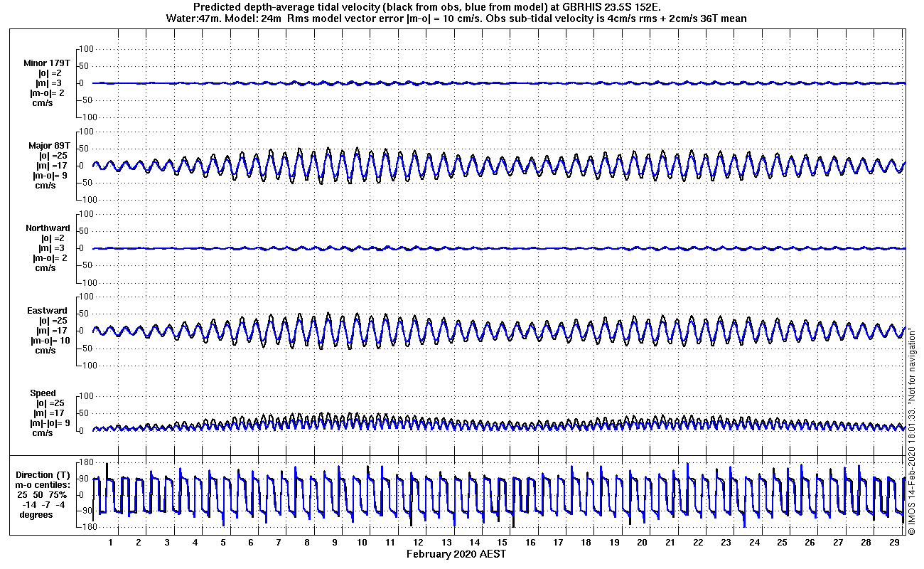Image resolution: width=924 pixels, height=569 pixels.
Task: Click the 'February 2020 AEST' axis label
Action: point(456,554)
